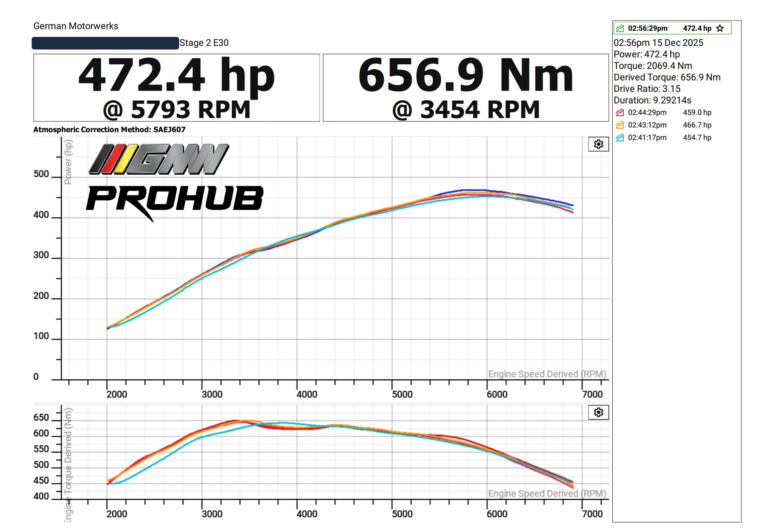Click the 3000 RPM tick label under torque chart
Screen dimensions: 758x532
coord(212,514)
